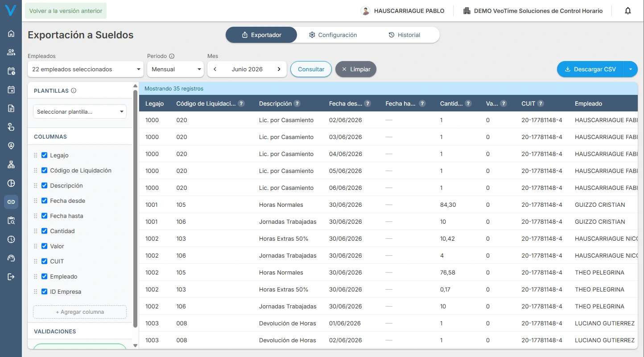Uncheck the Empleado column checkbox
The width and height of the screenshot is (644, 357).
[44, 276]
